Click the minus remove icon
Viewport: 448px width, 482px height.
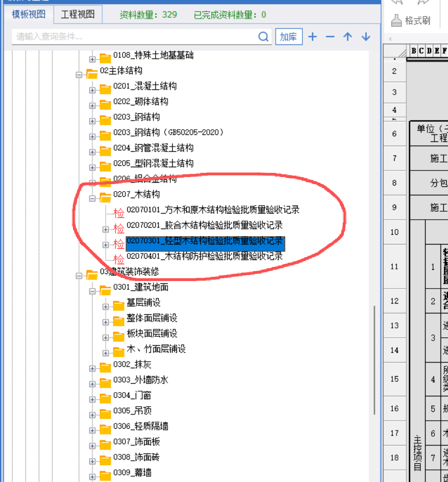[x=330, y=37]
